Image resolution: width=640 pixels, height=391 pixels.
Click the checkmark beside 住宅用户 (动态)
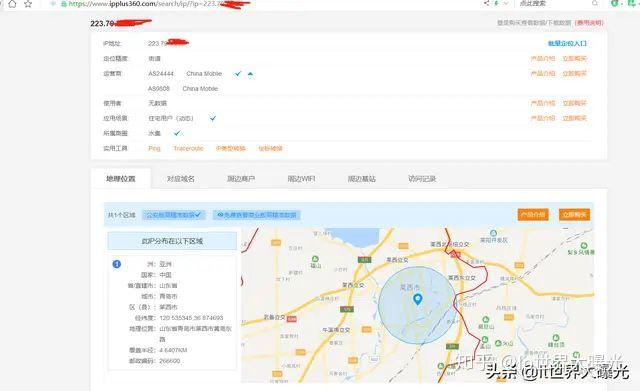[x=213, y=118]
